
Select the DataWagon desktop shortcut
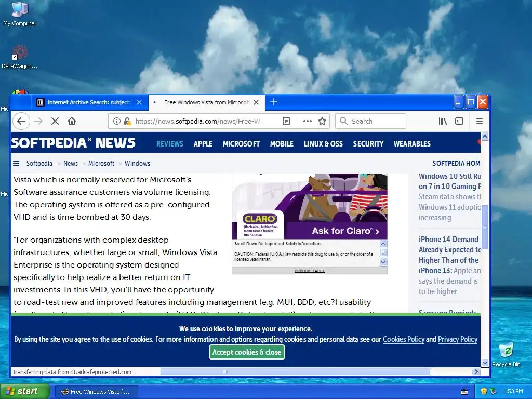(19, 57)
